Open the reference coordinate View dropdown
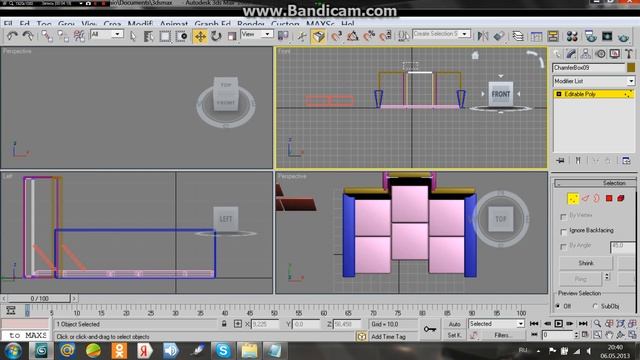 (x=257, y=34)
